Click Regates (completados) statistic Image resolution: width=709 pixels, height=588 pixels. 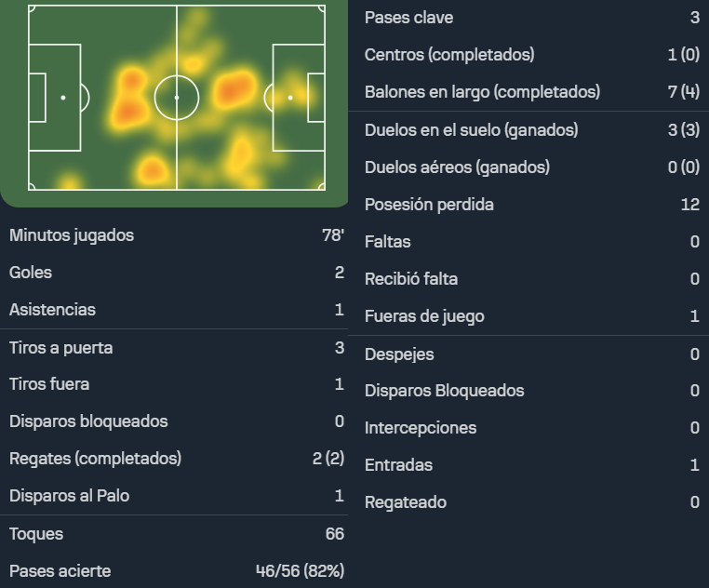tap(174, 459)
